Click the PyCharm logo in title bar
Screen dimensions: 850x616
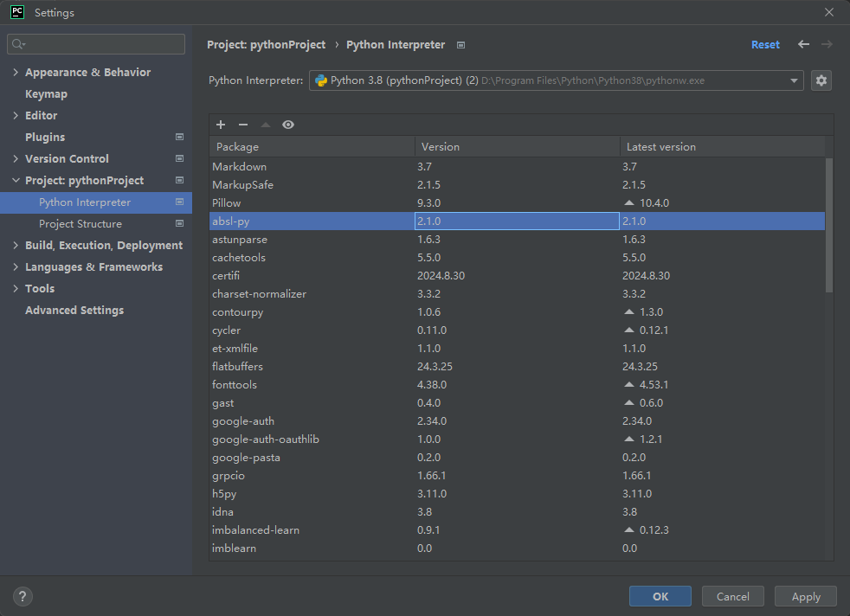coord(17,12)
